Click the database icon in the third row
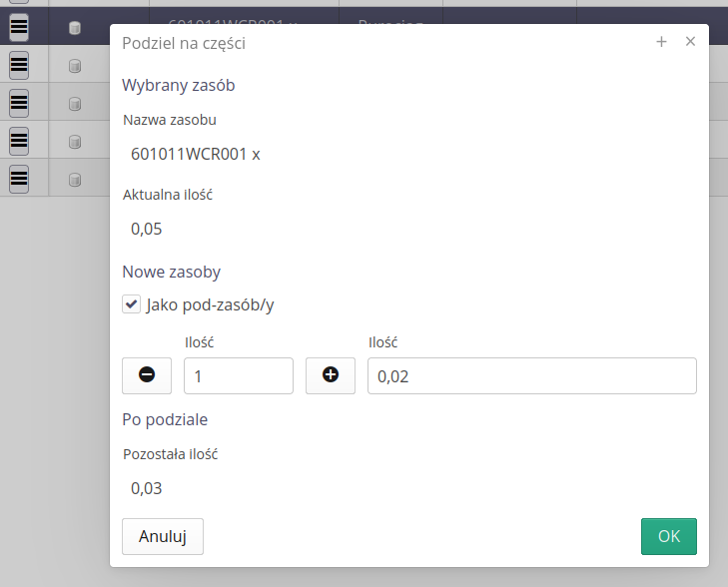The height and width of the screenshot is (587, 728). (75, 104)
